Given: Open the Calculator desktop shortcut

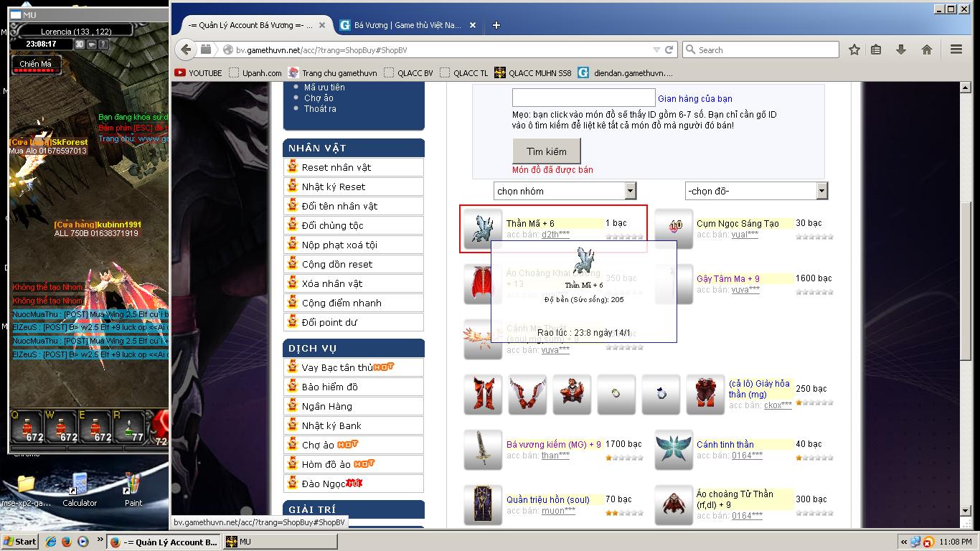Looking at the screenshot, I should coord(80,489).
